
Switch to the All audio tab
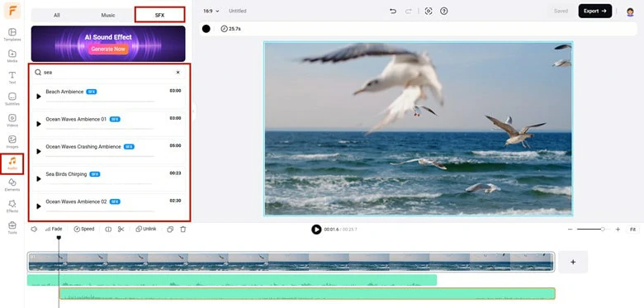(x=57, y=15)
